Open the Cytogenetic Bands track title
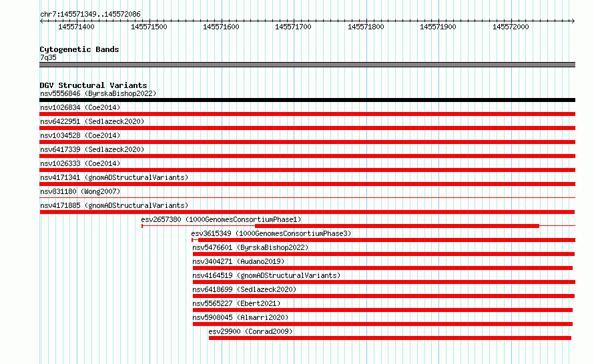This screenshot has width=594, height=364. click(79, 49)
